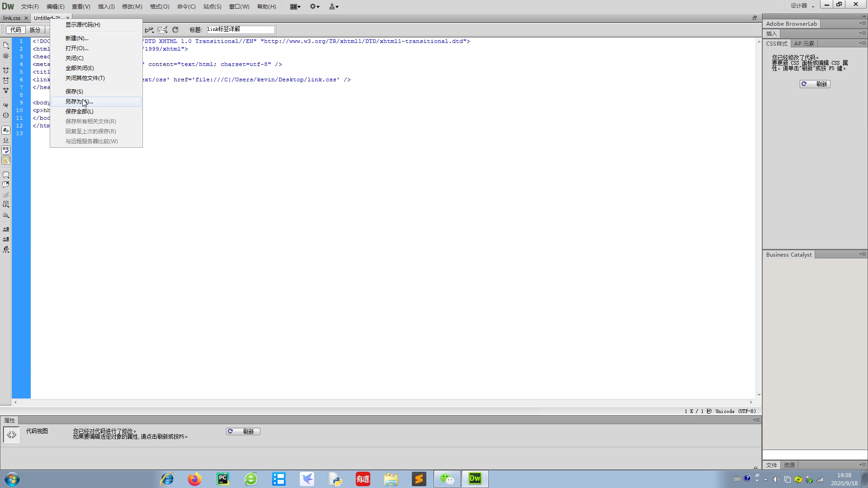Image resolution: width=868 pixels, height=488 pixels.
Task: Open PyCharm from taskbar
Action: (223, 479)
